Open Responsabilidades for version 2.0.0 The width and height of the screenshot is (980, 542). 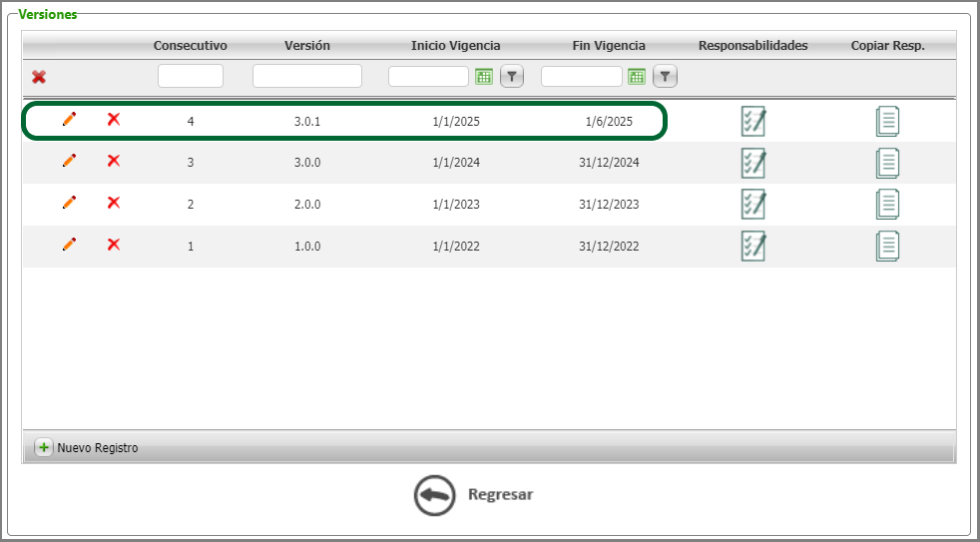click(753, 205)
